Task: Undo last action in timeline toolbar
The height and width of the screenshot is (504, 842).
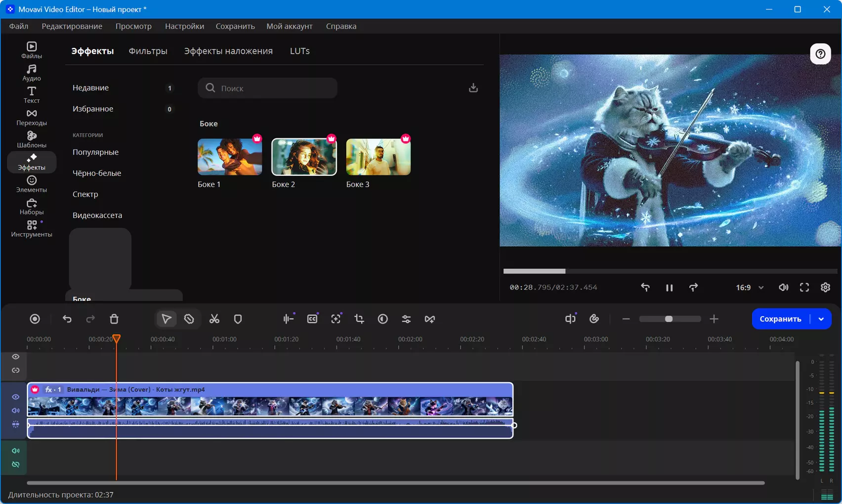Action: point(67,319)
